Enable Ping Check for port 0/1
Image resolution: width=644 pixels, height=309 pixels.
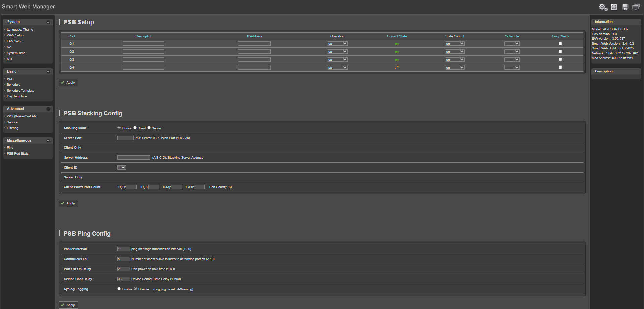pos(560,44)
